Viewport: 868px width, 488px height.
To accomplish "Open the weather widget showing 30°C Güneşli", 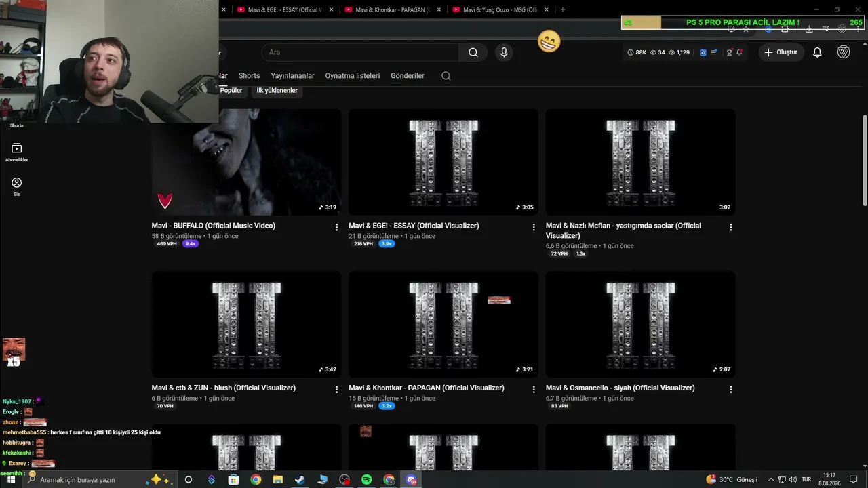I will pos(732,480).
